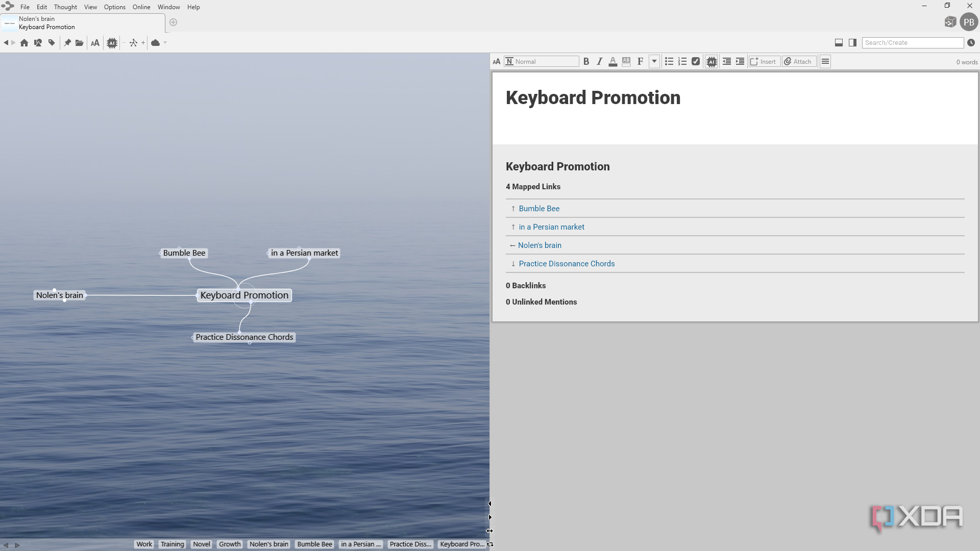Viewport: 980px width, 551px height.
Task: Open font selection F button
Action: coord(640,62)
